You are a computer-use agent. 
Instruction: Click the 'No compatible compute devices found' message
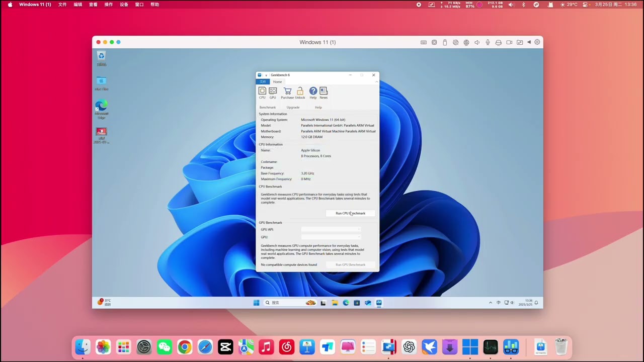(x=289, y=264)
